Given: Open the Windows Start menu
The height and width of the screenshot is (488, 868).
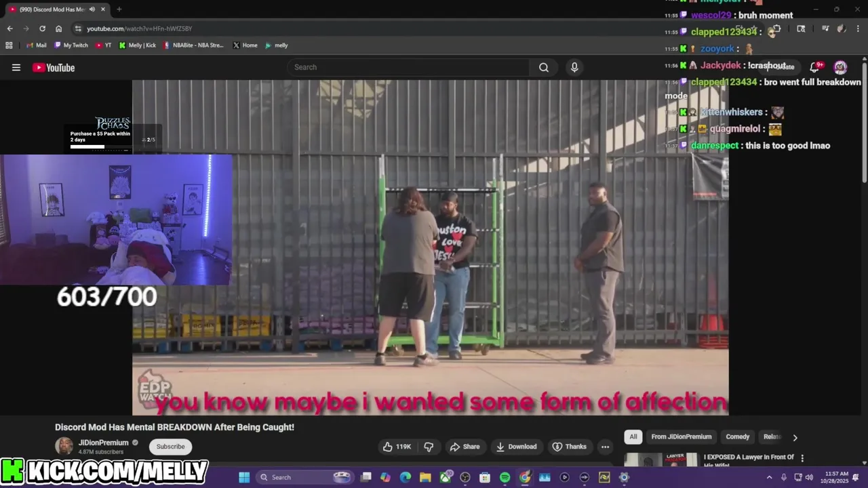Looking at the screenshot, I should (244, 477).
